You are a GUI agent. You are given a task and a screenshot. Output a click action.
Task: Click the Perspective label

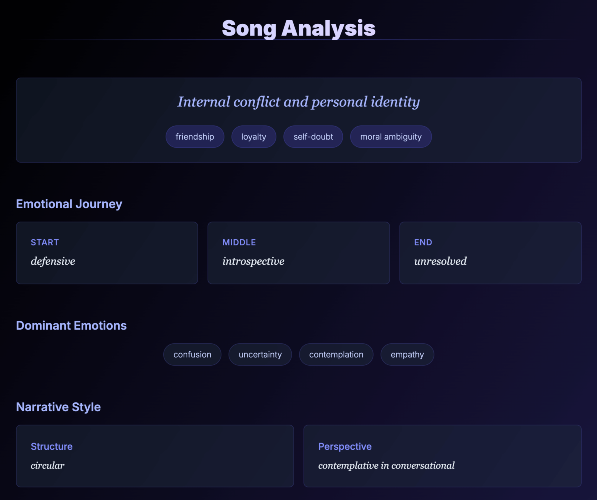pos(345,447)
